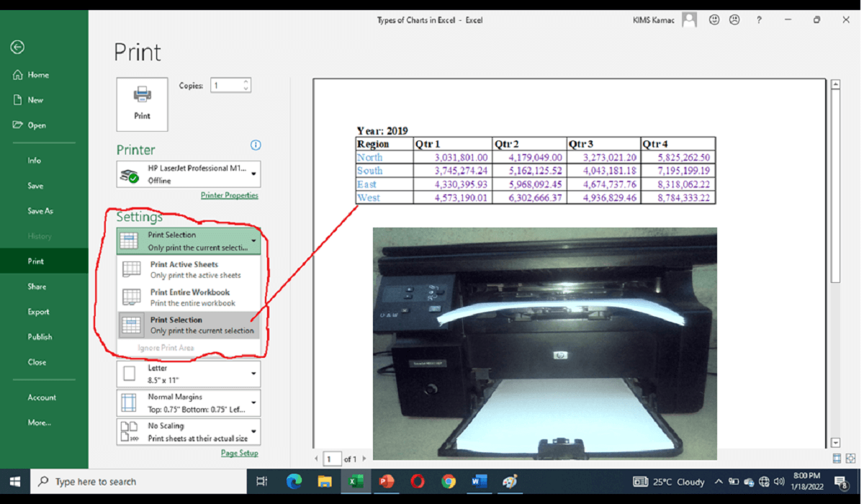
Task: Click the No Scaling icon
Action: [129, 431]
